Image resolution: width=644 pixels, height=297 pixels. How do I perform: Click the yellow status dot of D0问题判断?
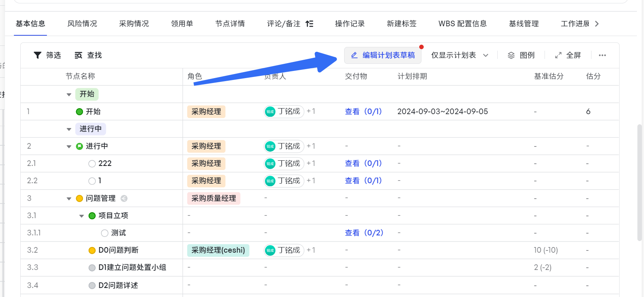pyautogui.click(x=92, y=250)
